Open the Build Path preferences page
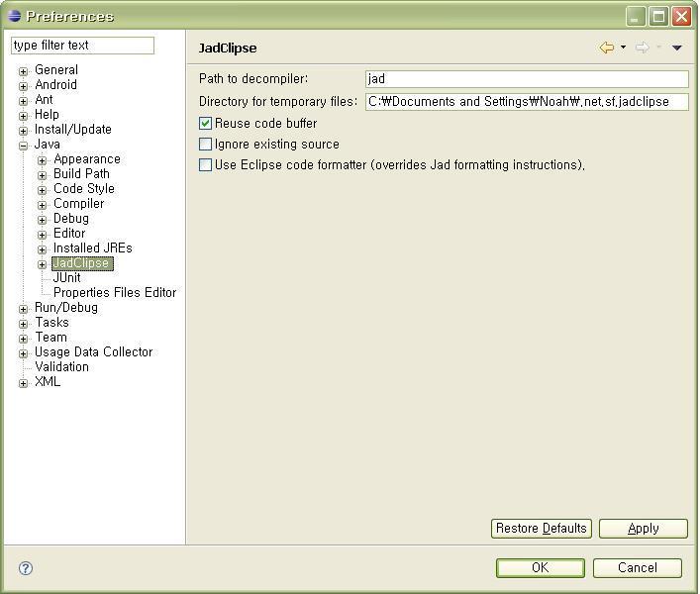 click(x=81, y=174)
